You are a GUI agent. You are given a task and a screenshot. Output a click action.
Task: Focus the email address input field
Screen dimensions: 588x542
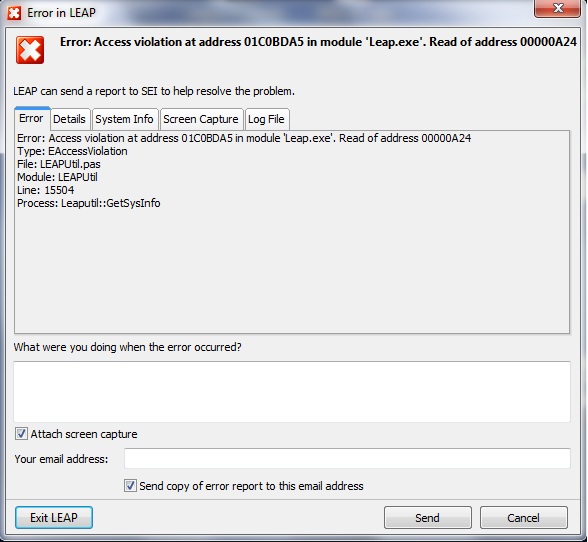pos(347,458)
